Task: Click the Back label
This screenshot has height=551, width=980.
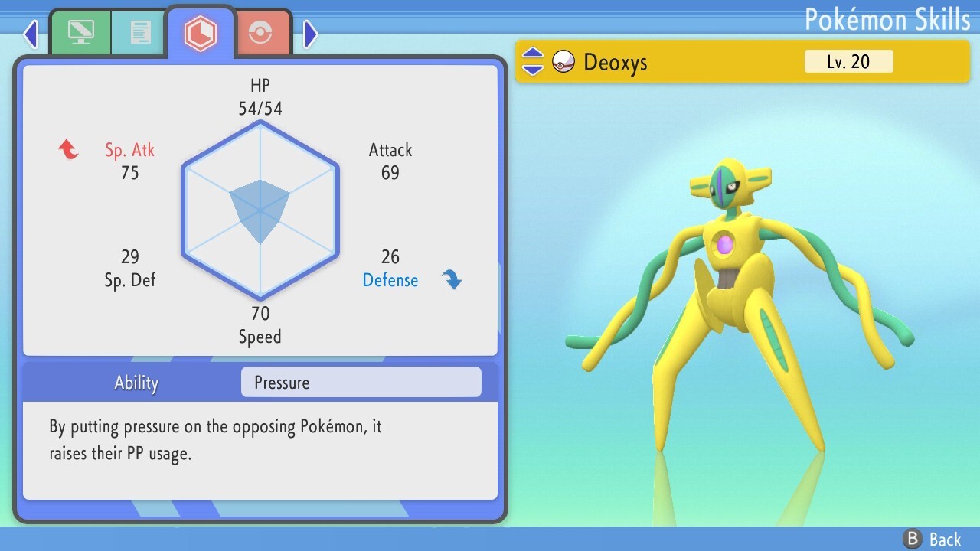Action: [x=946, y=540]
